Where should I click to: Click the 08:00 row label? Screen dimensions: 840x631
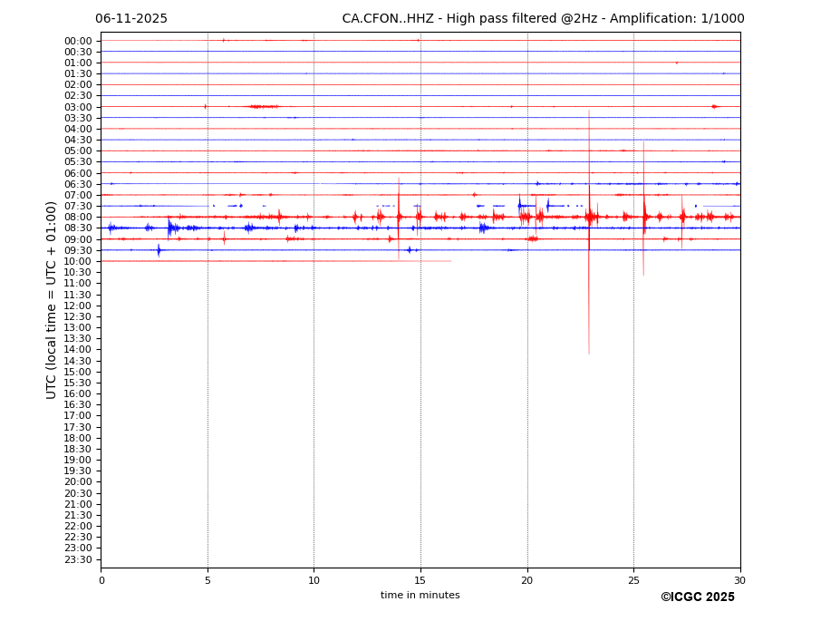(78, 218)
